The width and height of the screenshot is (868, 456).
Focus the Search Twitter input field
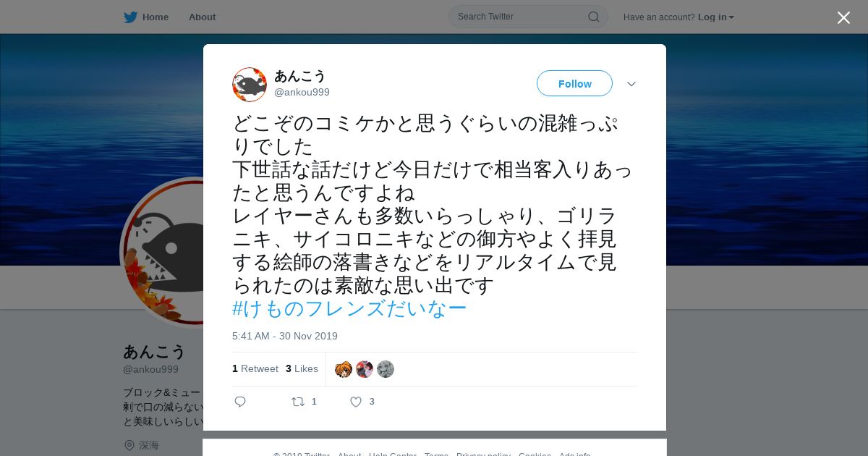[521, 17]
